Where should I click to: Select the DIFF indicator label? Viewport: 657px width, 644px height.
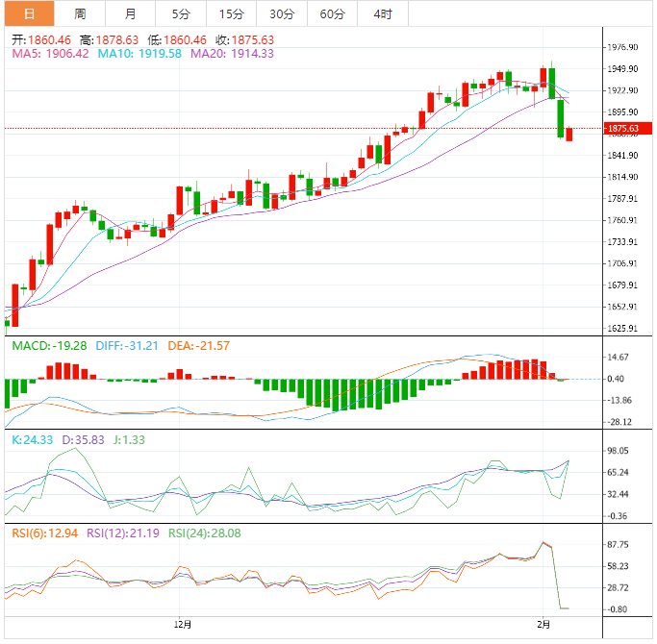123,346
